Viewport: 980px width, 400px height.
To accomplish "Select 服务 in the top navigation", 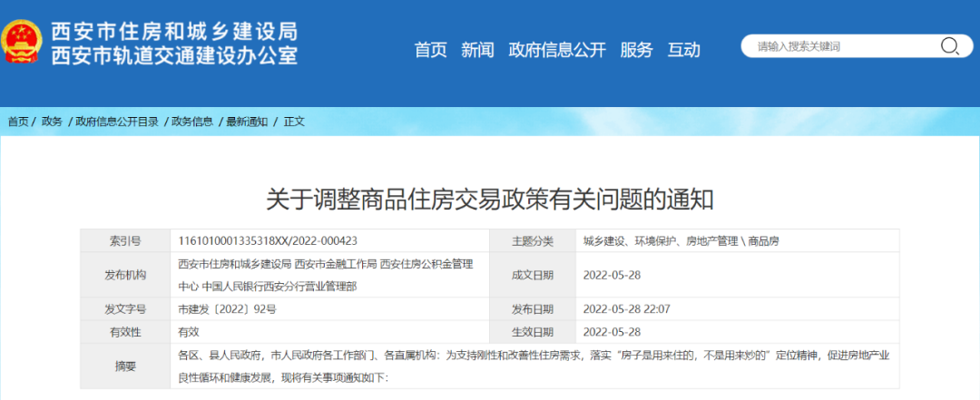I will [x=636, y=50].
